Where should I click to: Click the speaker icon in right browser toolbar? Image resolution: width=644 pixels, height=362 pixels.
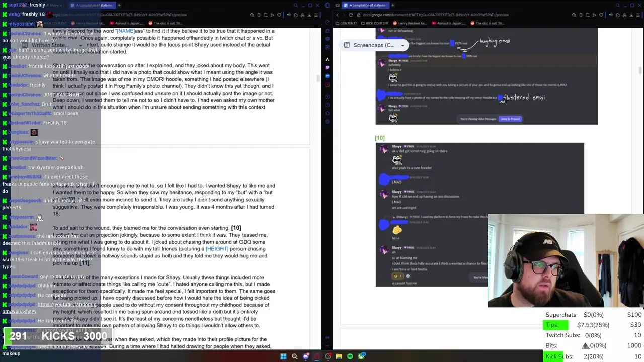click(x=611, y=15)
